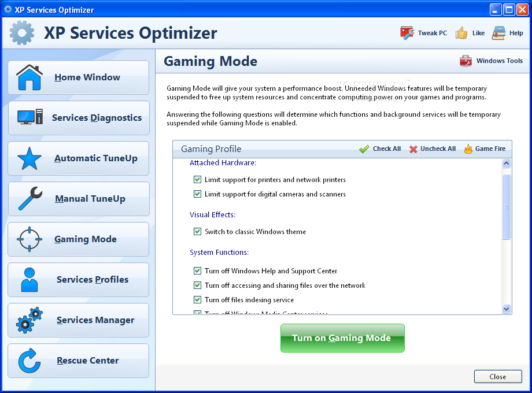Close window using red X button
This screenshot has width=532, height=393.
pos(522,9)
